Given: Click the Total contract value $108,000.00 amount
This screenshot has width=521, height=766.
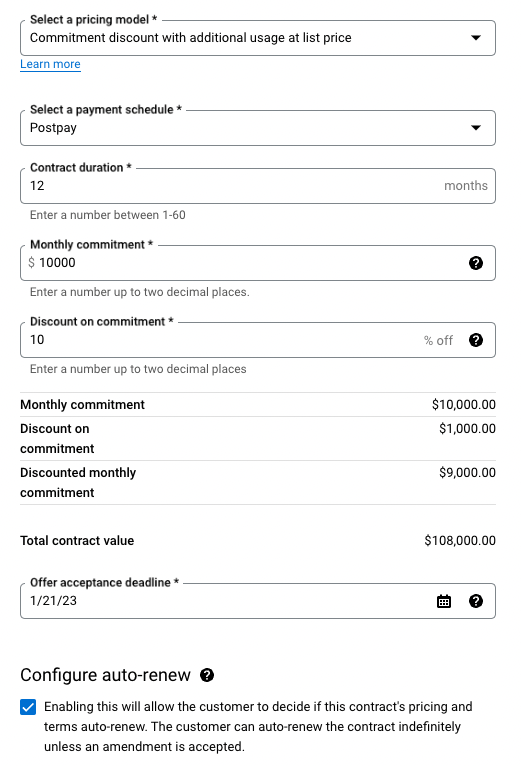Looking at the screenshot, I should [x=460, y=541].
